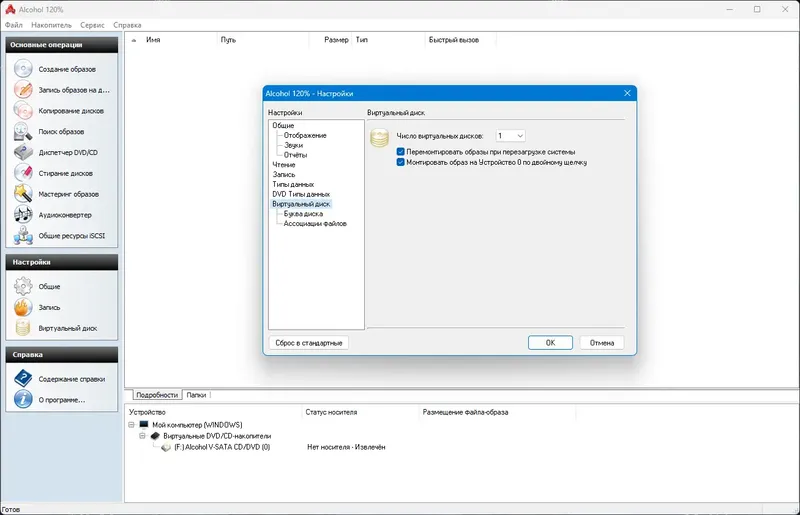Click the Стирание дисков eraser icon
The image size is (800, 515).
pos(23,173)
